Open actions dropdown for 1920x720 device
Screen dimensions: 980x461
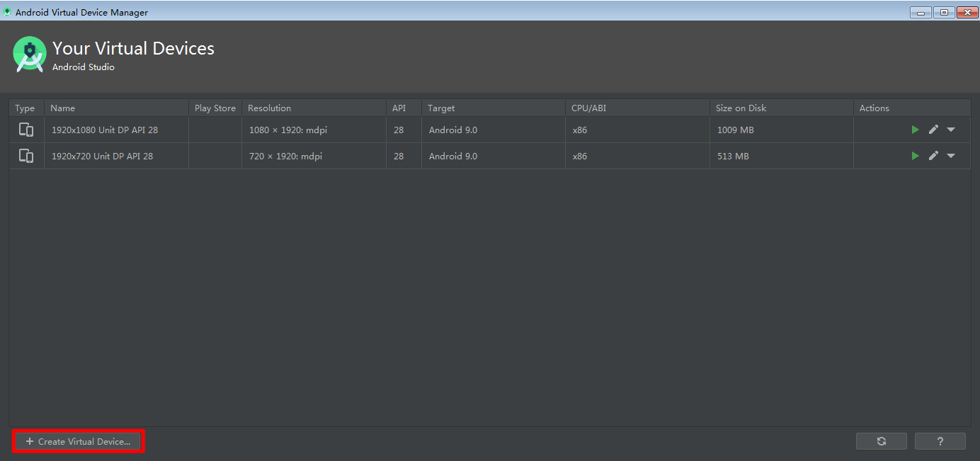[x=951, y=156]
